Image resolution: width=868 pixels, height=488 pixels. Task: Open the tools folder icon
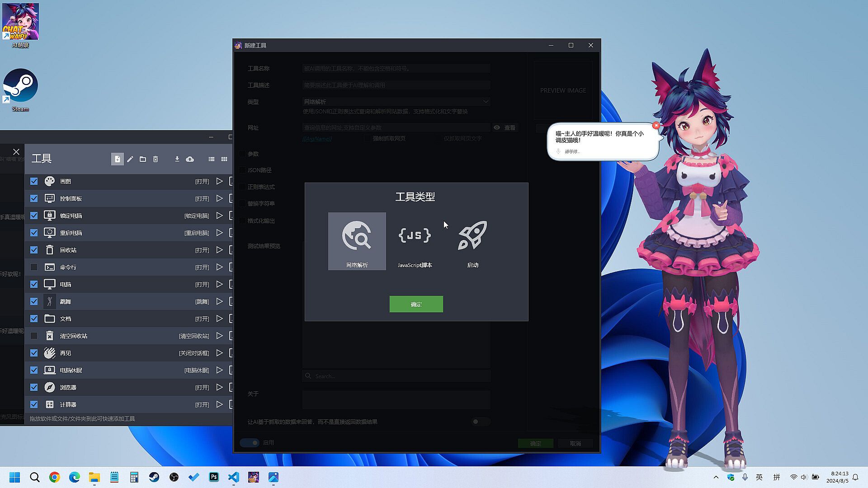tap(143, 159)
